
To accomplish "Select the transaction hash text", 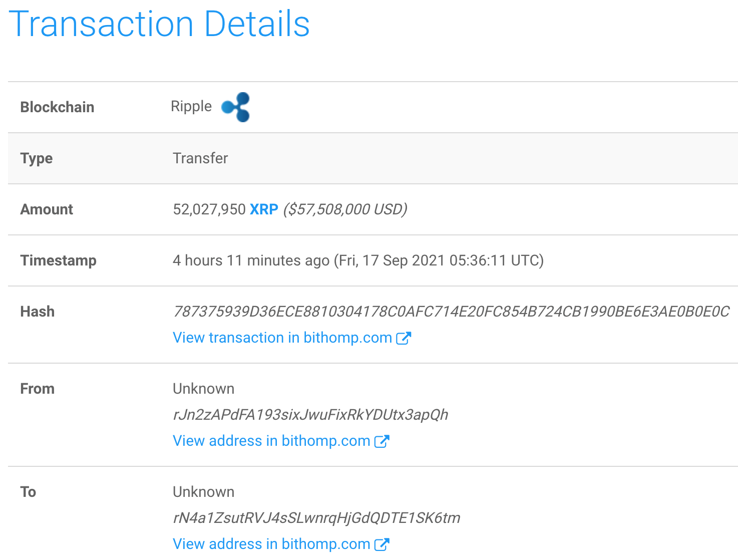I will (x=451, y=311).
